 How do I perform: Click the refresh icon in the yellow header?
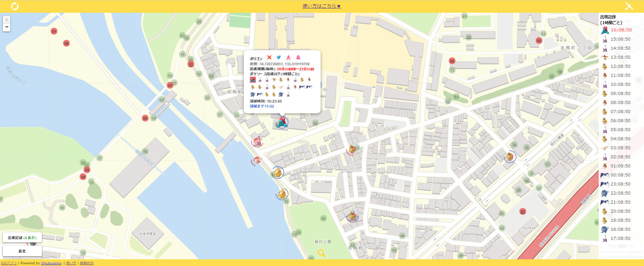pyautogui.click(x=15, y=6)
